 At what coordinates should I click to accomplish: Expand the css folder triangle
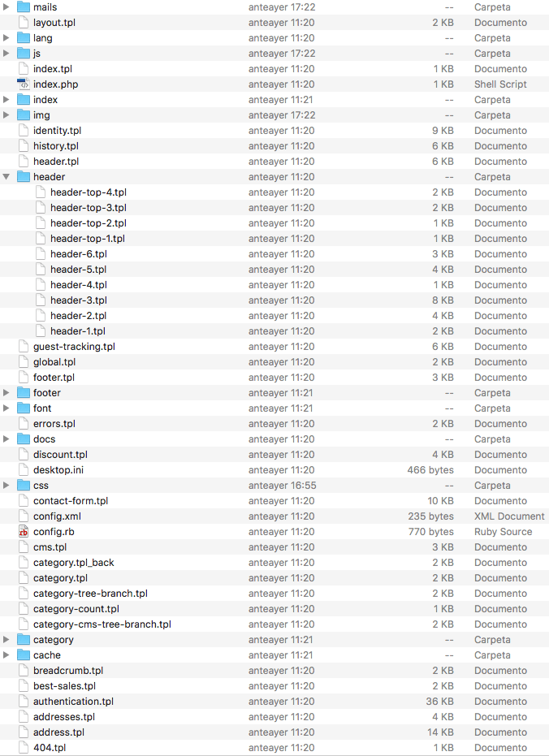click(x=6, y=486)
